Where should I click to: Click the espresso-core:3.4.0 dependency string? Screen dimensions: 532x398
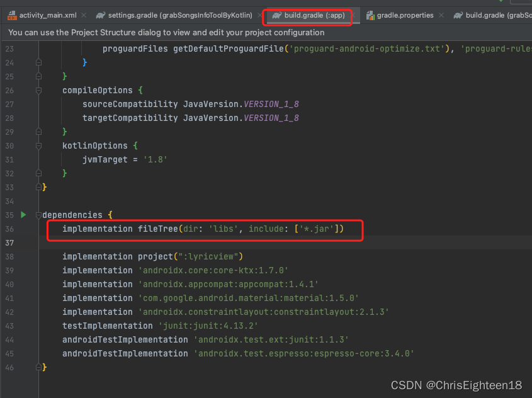[304, 354]
